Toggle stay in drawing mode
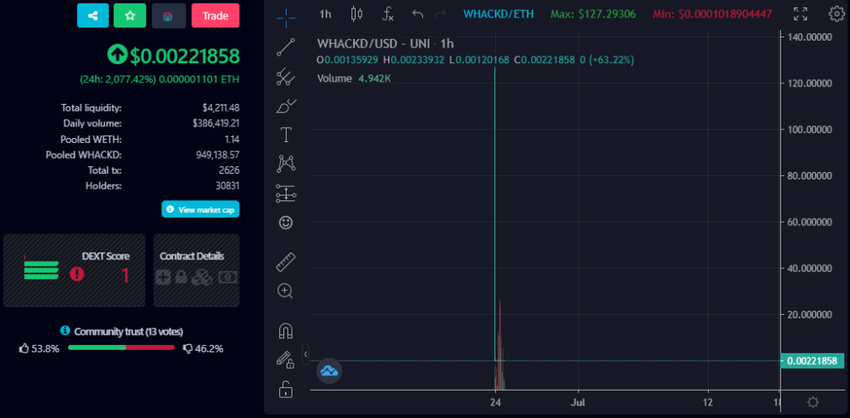 [286, 359]
